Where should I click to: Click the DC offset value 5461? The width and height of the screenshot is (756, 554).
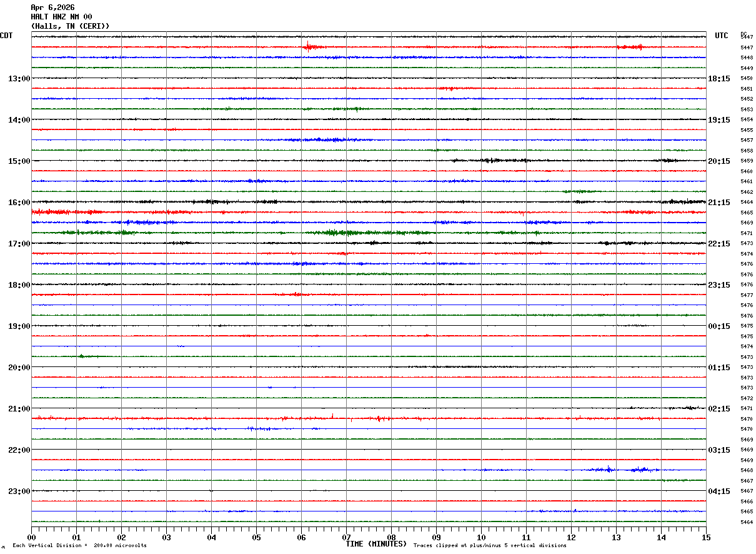(x=747, y=182)
